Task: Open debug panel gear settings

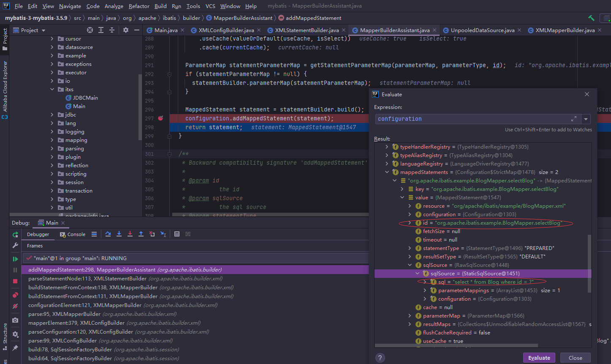Action: tap(15, 334)
